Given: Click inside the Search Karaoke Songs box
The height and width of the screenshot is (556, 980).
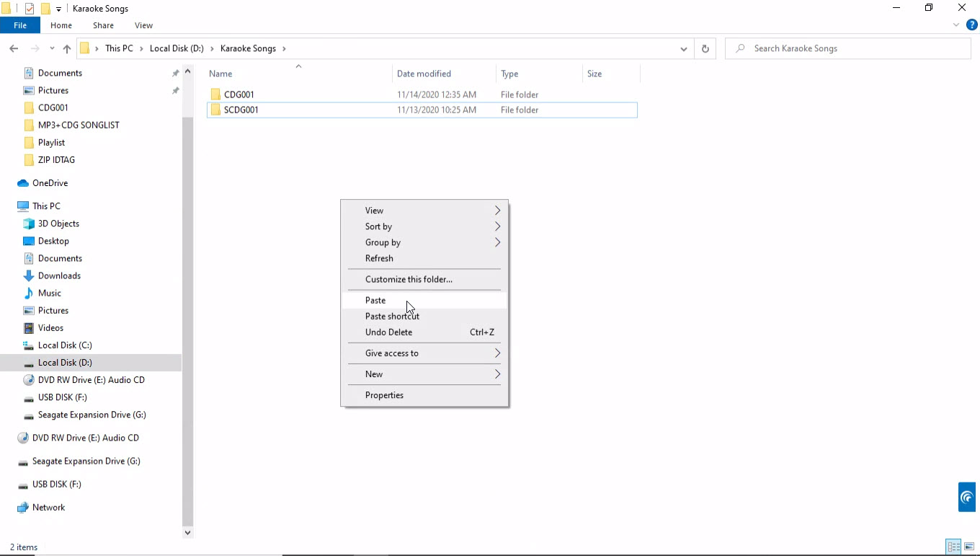Looking at the screenshot, I should point(850,48).
